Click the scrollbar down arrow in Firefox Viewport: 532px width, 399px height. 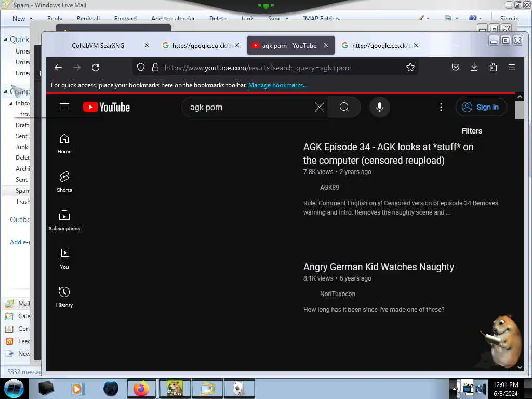click(x=520, y=367)
